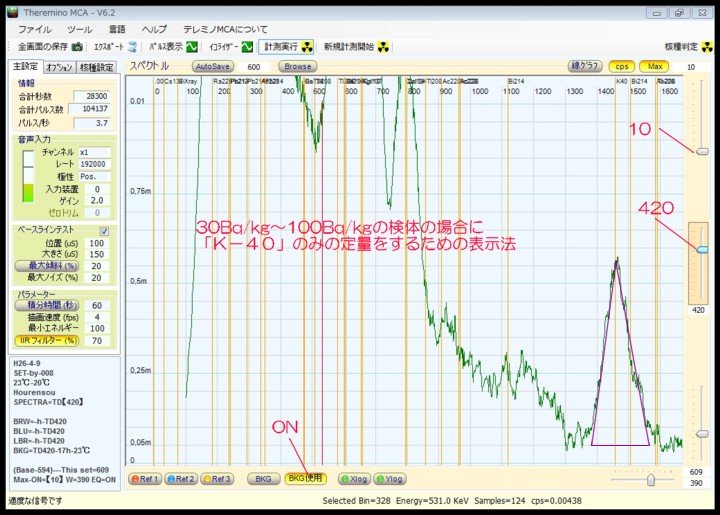
Task: Click the new-measurement radiation icon
Action: 383,47
